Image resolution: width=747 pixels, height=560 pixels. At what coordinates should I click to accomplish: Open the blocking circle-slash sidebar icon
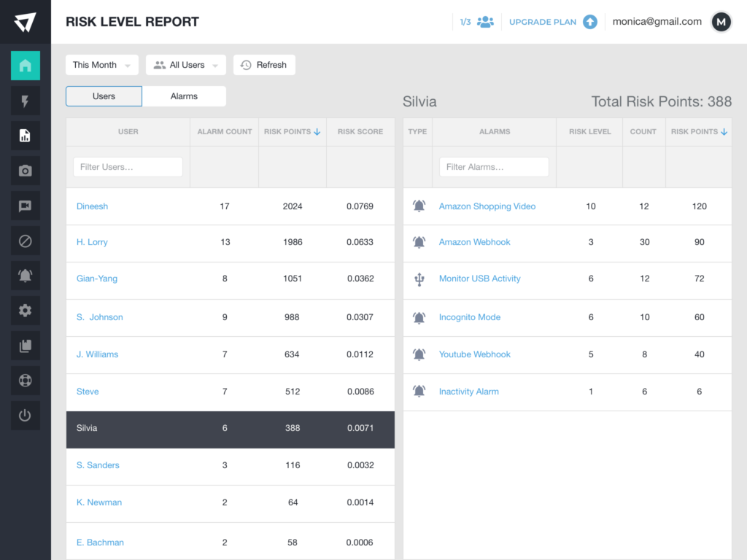pyautogui.click(x=25, y=241)
